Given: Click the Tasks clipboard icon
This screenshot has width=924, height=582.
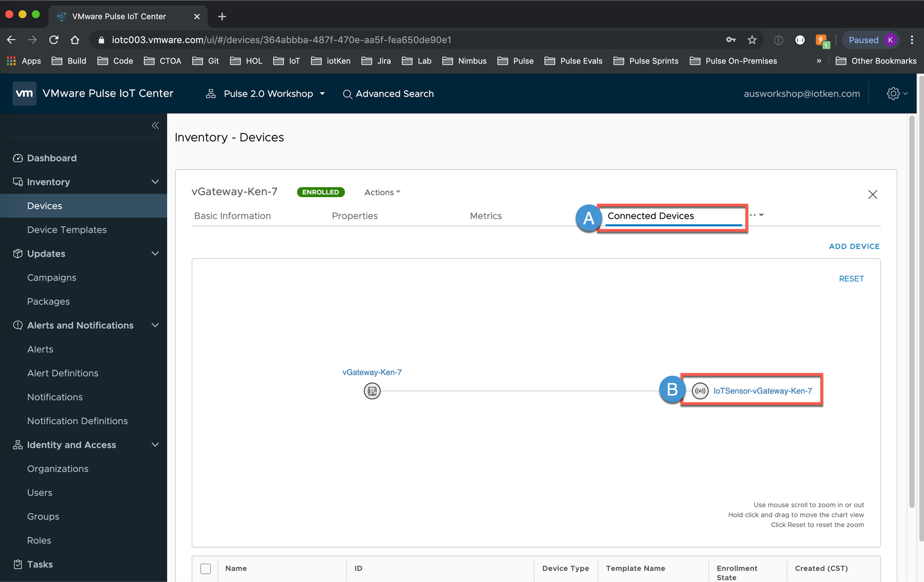Looking at the screenshot, I should tap(18, 565).
